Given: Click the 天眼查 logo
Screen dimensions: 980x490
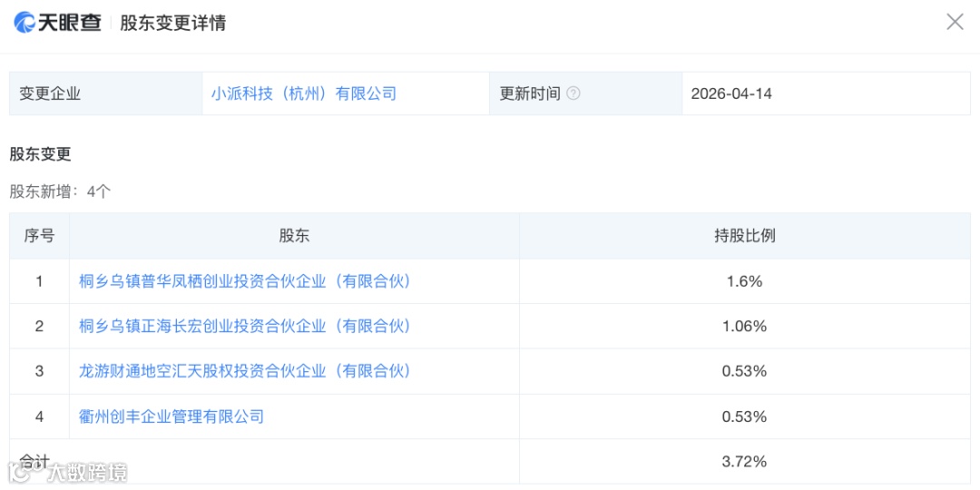Looking at the screenshot, I should click(57, 23).
